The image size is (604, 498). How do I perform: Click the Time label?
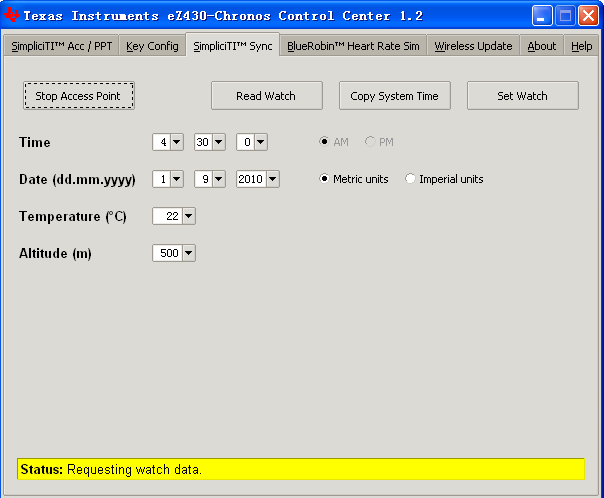pyautogui.click(x=35, y=142)
